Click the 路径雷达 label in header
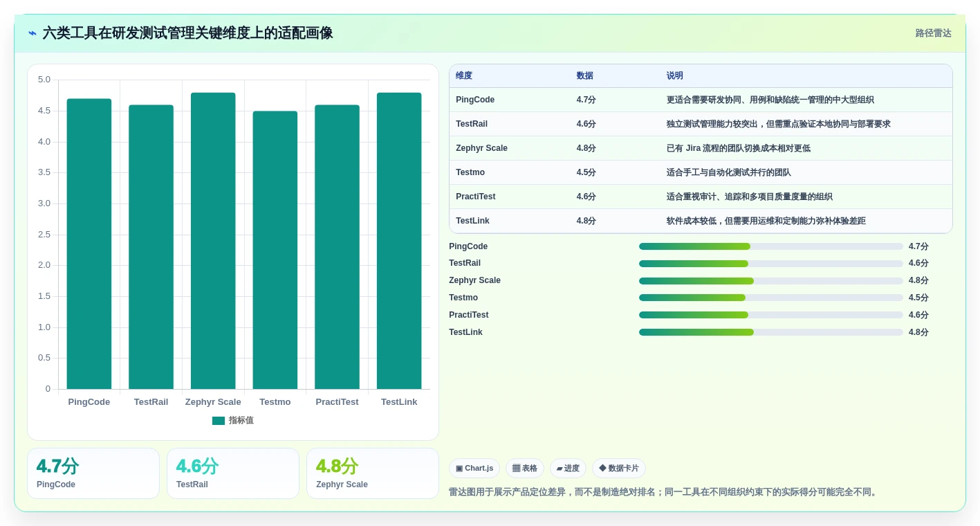The width and height of the screenshot is (980, 526). coord(933,33)
